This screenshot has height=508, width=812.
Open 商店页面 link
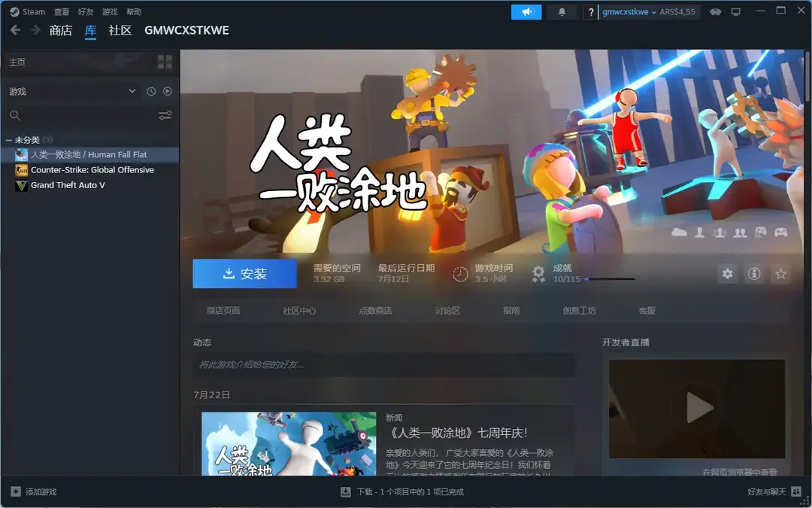click(223, 311)
